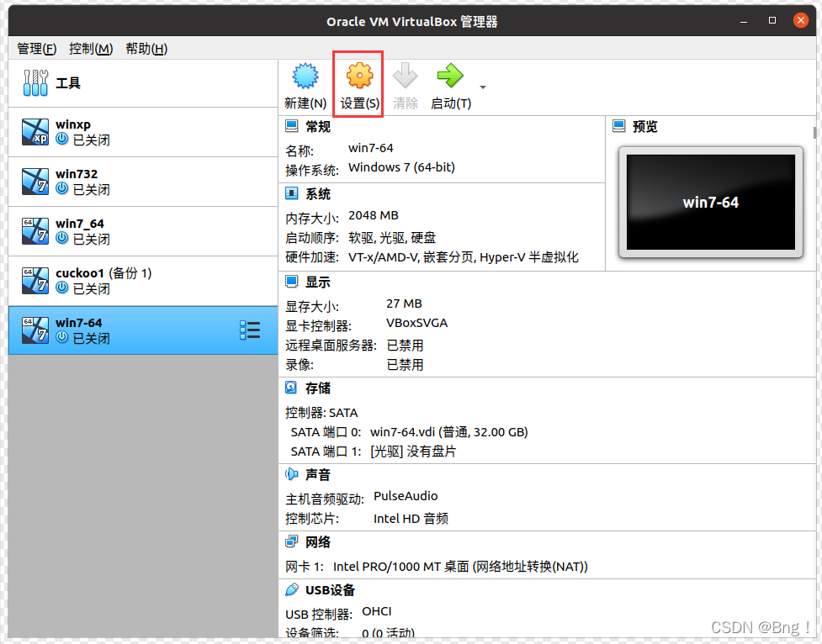Viewport: 822px width, 644px height.
Task: Open USB设备 section header
Action: click(331, 590)
